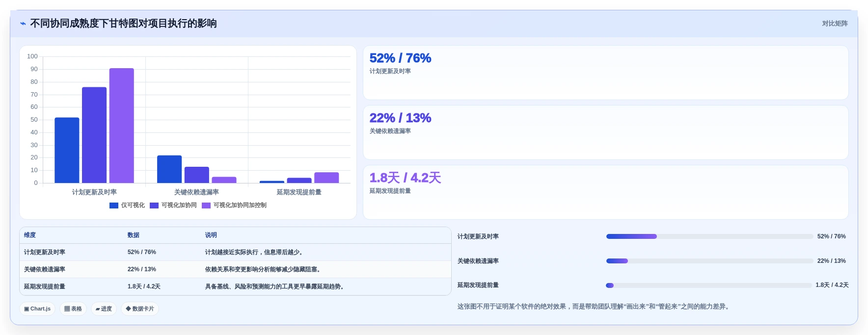Click the 计划更新及时率 progress bar
The width and height of the screenshot is (868, 335).
[710, 236]
